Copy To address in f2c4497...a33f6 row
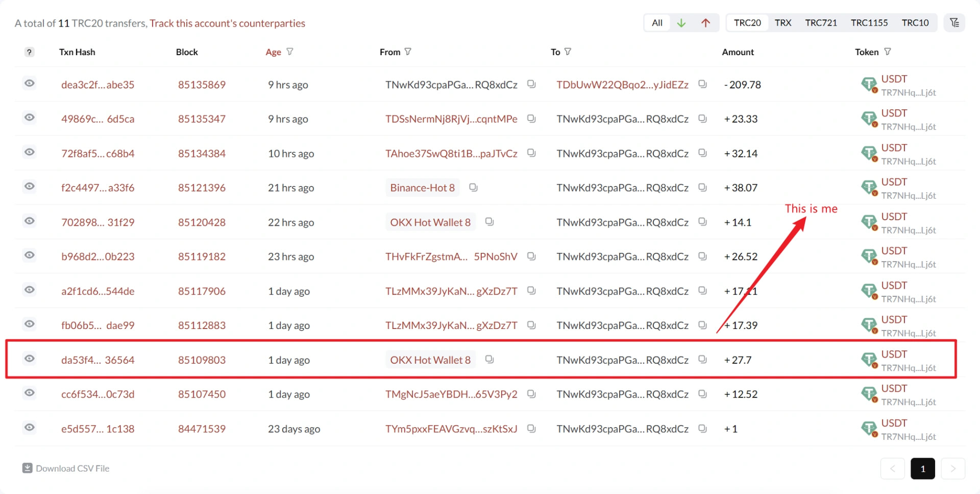 pos(702,187)
